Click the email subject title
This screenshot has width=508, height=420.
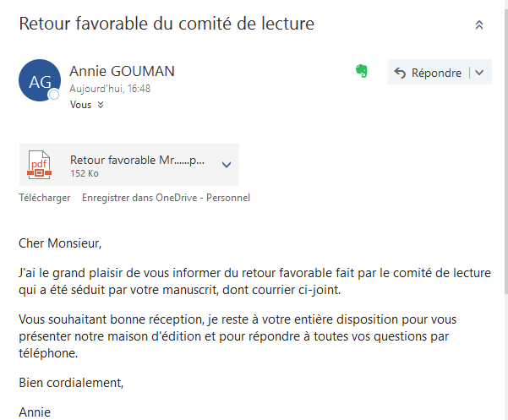coord(167,24)
